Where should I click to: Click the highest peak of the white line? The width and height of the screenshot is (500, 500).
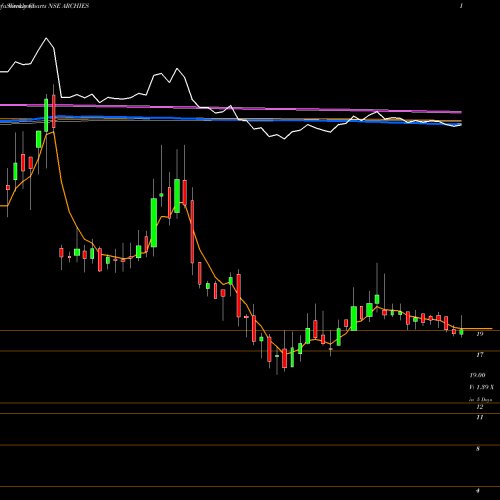(x=46, y=38)
